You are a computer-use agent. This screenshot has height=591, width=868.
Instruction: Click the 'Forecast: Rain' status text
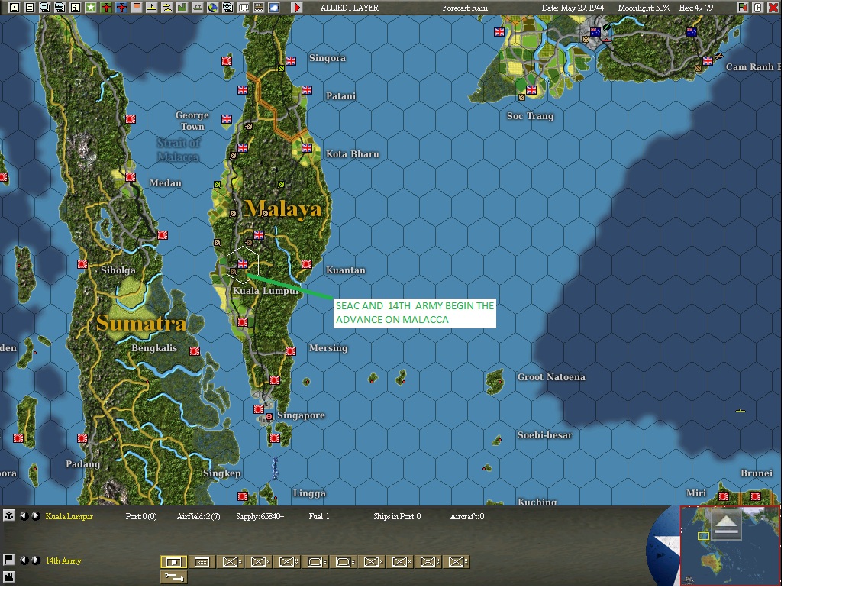(465, 8)
